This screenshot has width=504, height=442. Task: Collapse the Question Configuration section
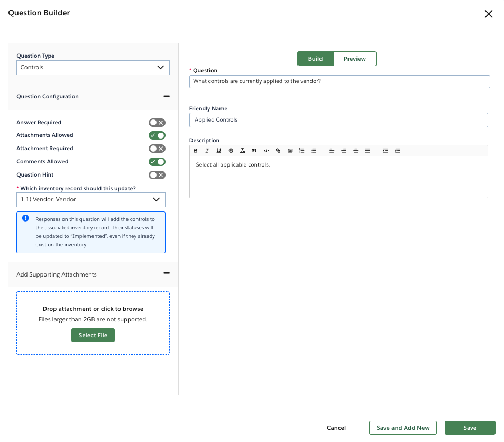click(166, 97)
